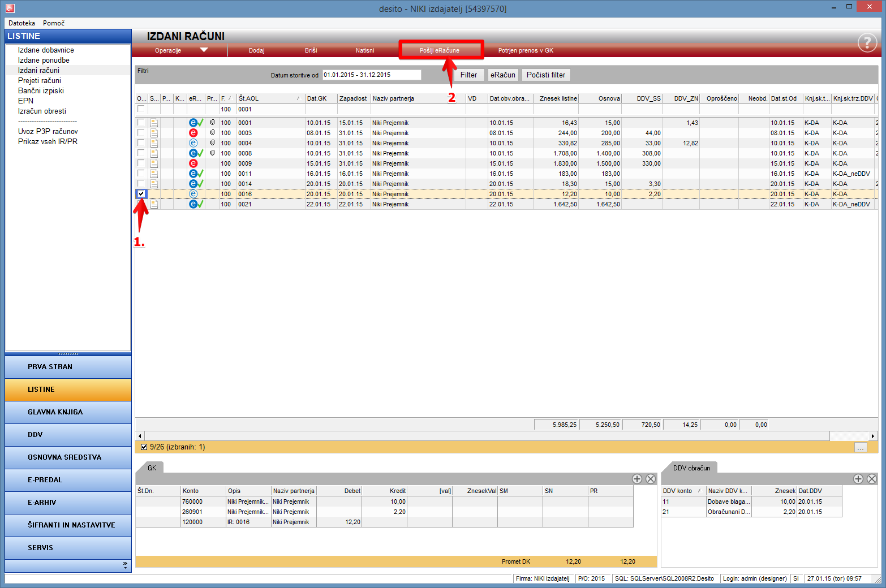
Task: Toggle the select-all checkbox beside 9/26
Action: (144, 447)
